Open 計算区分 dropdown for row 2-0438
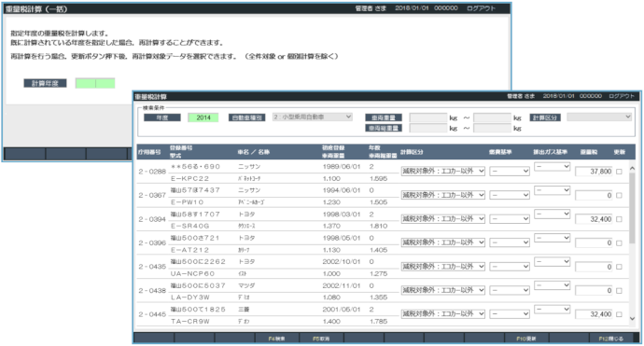644x346 pixels. 443,290
